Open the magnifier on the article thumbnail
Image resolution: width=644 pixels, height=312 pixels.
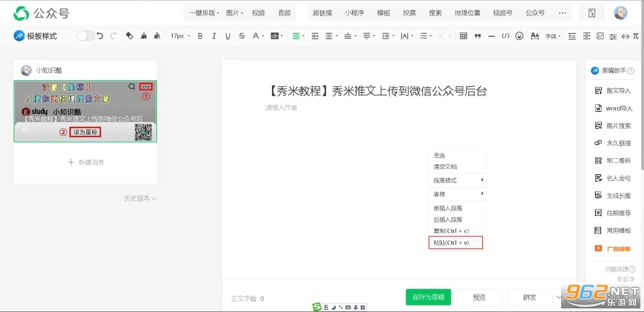click(132, 86)
